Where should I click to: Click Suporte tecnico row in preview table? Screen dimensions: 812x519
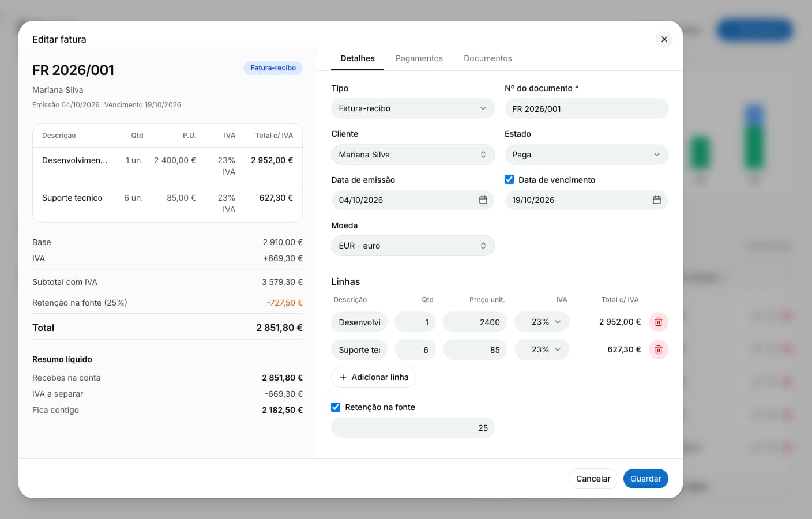[167, 203]
